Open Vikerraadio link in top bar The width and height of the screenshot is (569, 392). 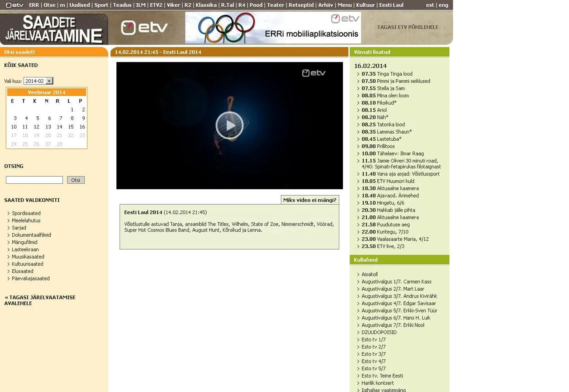tap(173, 5)
